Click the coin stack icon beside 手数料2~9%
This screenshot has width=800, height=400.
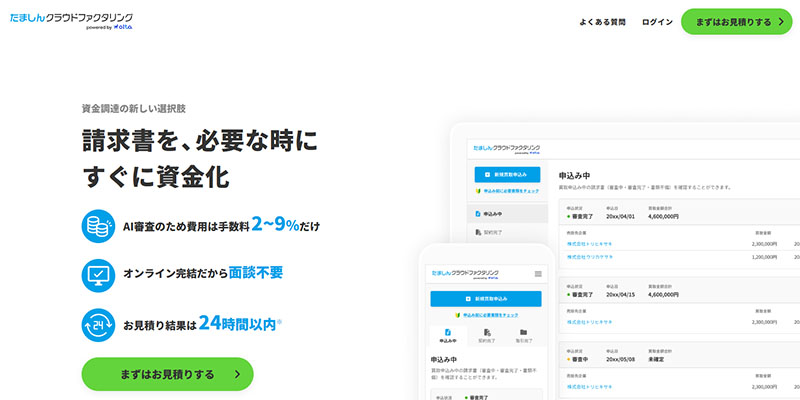click(98, 226)
